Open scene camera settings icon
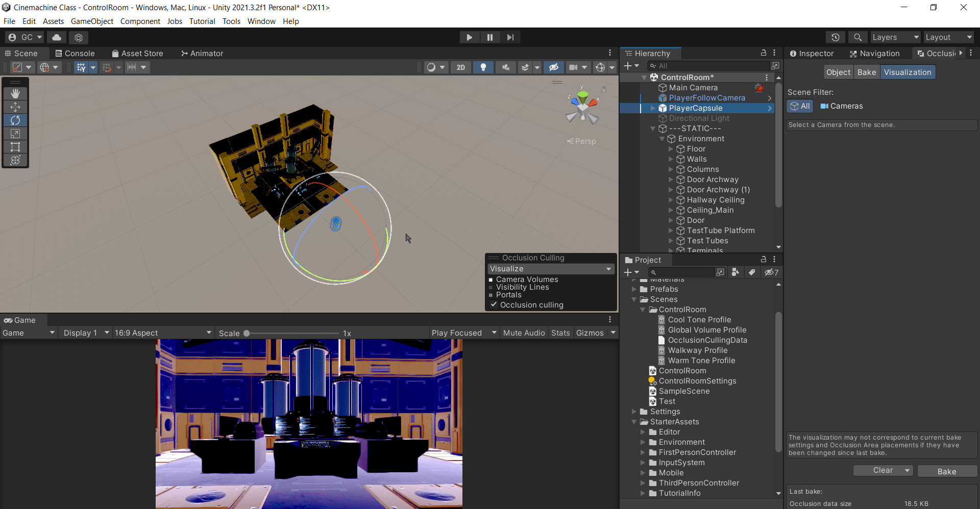 pos(574,67)
